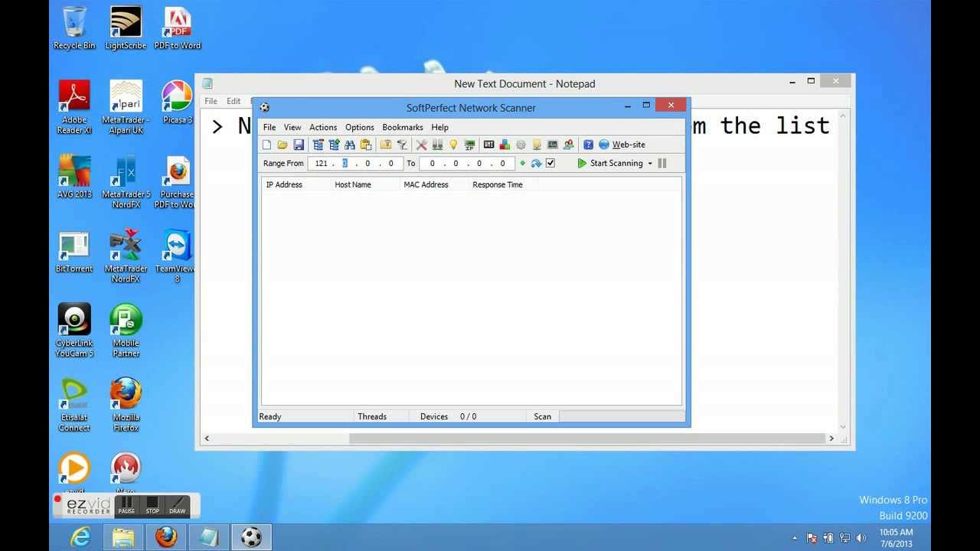The width and height of the screenshot is (980, 551).
Task: Click the Start Scanning button
Action: pyautogui.click(x=610, y=163)
